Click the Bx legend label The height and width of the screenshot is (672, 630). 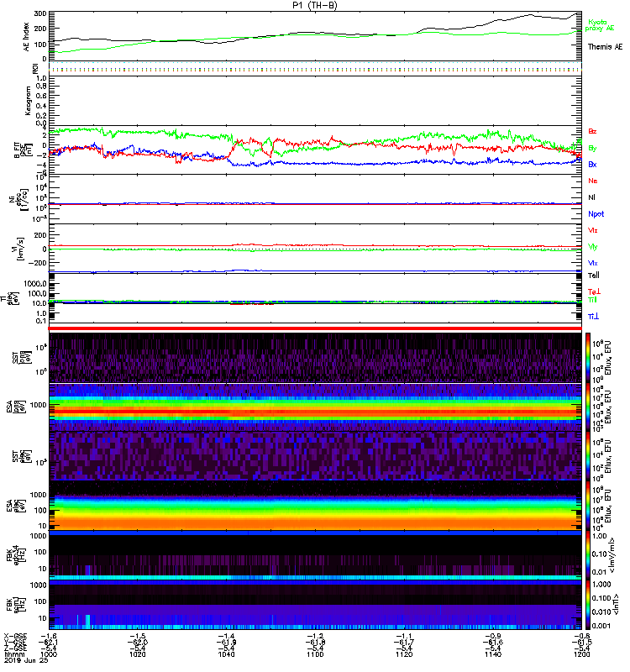tap(592, 165)
